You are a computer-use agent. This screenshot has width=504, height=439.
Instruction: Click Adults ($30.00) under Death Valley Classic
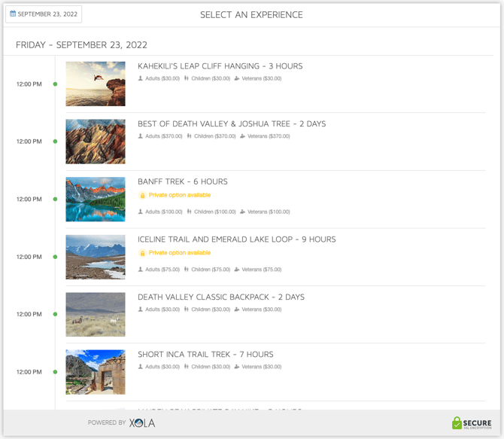162,309
